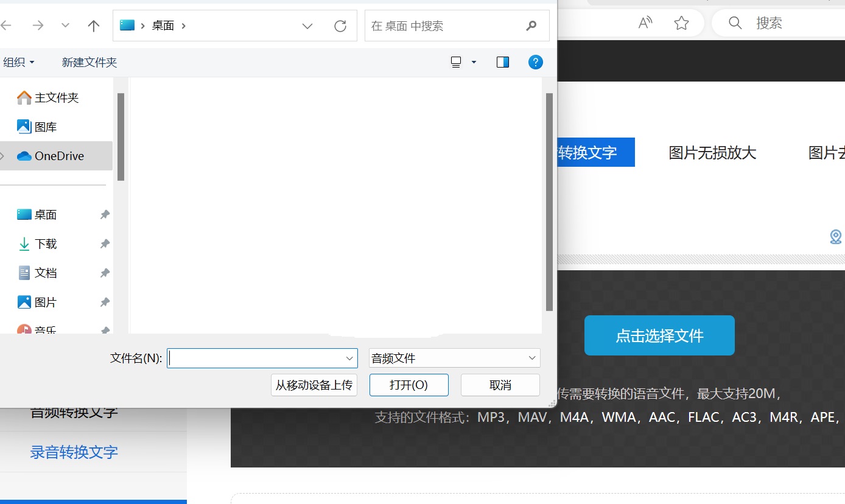Expand the address bar history dropdown
This screenshot has width=845, height=504.
[x=307, y=26]
